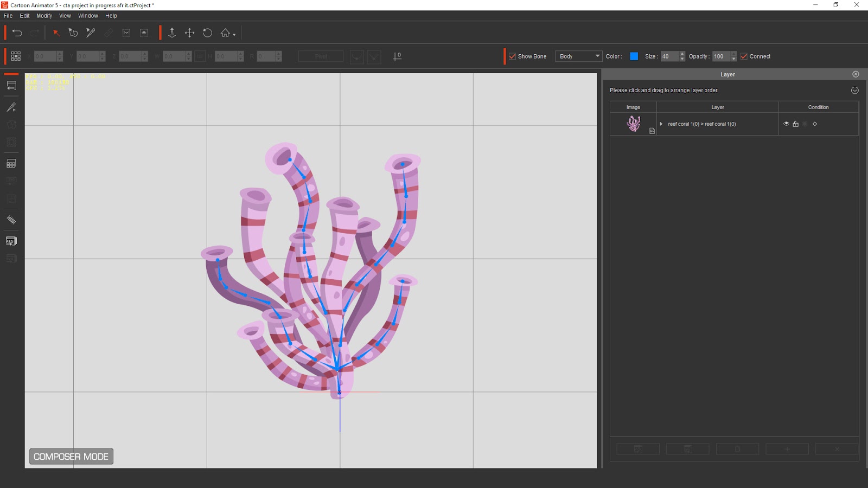Select the arrow pick tool
Screen dimensions: 868x488
tap(56, 33)
